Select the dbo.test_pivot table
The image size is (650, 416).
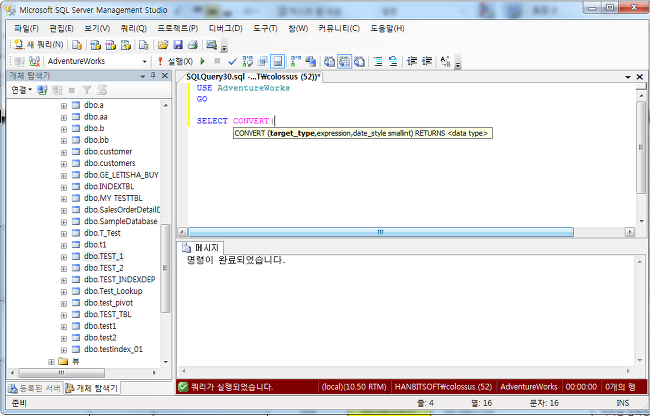pyautogui.click(x=108, y=303)
